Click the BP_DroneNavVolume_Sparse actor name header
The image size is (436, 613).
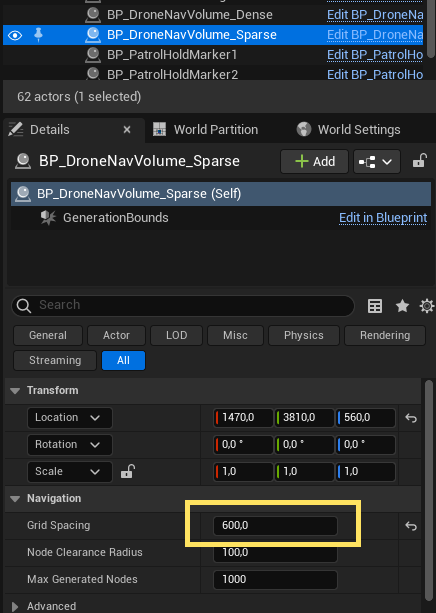[139, 161]
